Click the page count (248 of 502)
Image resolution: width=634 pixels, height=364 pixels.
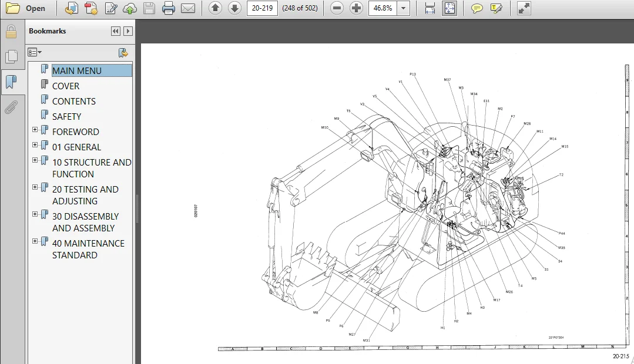[300, 8]
